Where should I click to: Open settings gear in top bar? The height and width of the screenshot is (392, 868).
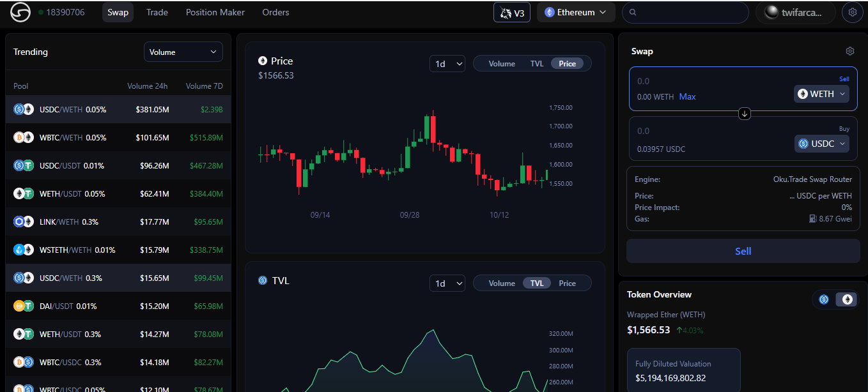point(852,12)
